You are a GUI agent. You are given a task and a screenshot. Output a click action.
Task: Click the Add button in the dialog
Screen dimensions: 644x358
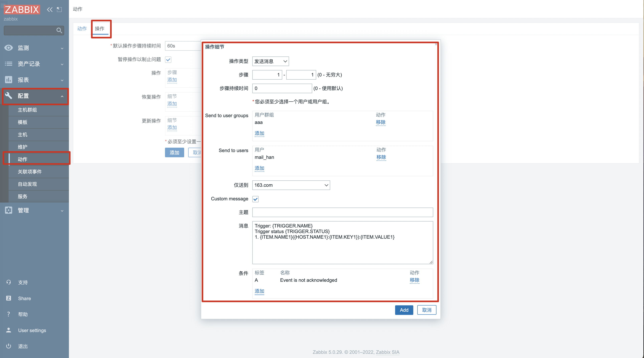pos(404,310)
